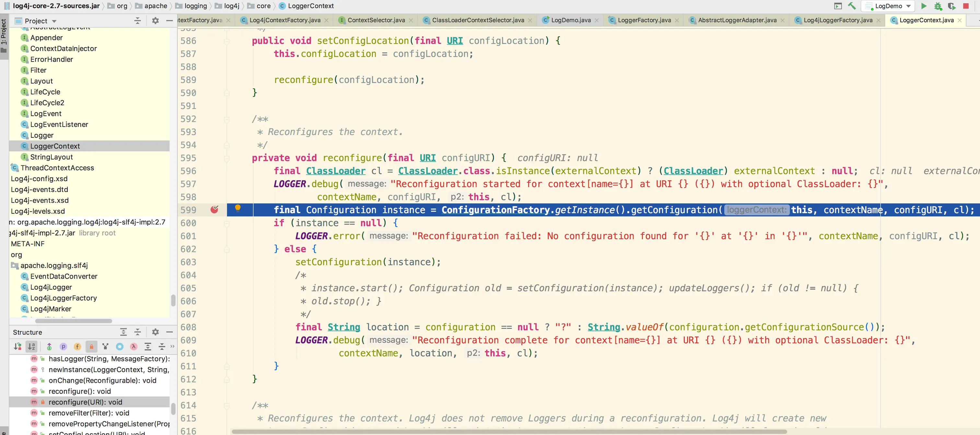Click the fork-shaped icon in Structure toolbar

[105, 346]
